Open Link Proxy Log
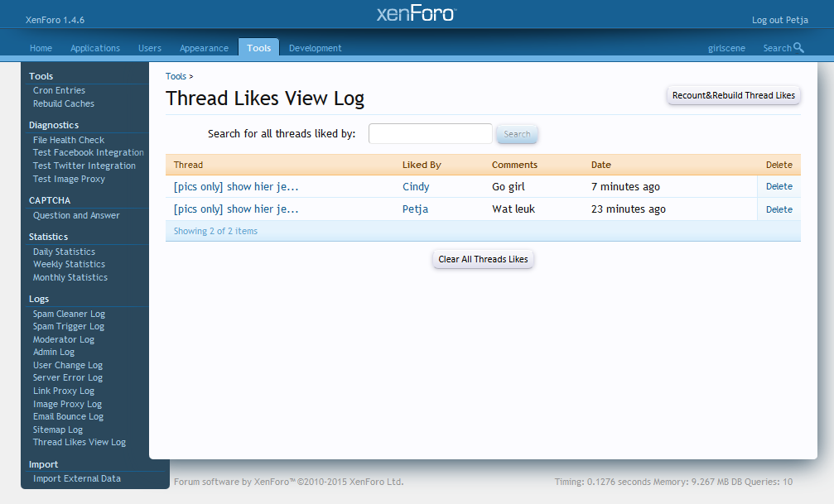Image resolution: width=834 pixels, height=504 pixels. (x=63, y=391)
